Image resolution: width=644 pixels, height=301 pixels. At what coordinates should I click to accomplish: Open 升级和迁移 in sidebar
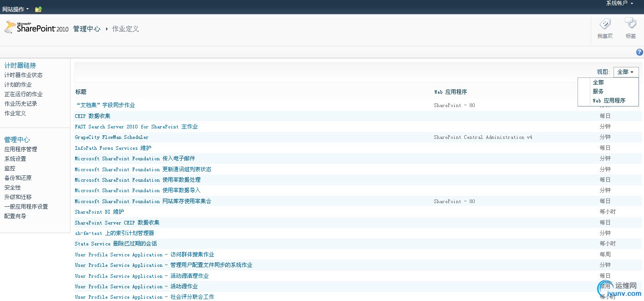18,197
